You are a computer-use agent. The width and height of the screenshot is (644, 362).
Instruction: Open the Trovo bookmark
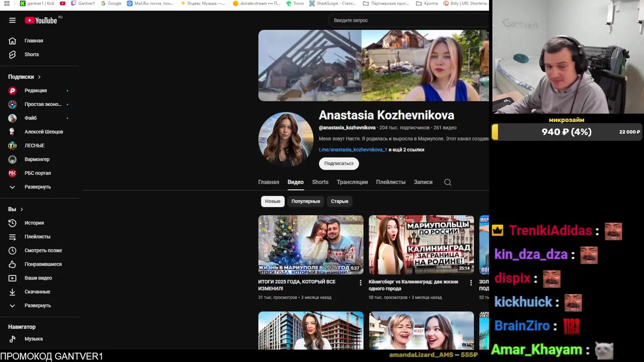point(295,4)
